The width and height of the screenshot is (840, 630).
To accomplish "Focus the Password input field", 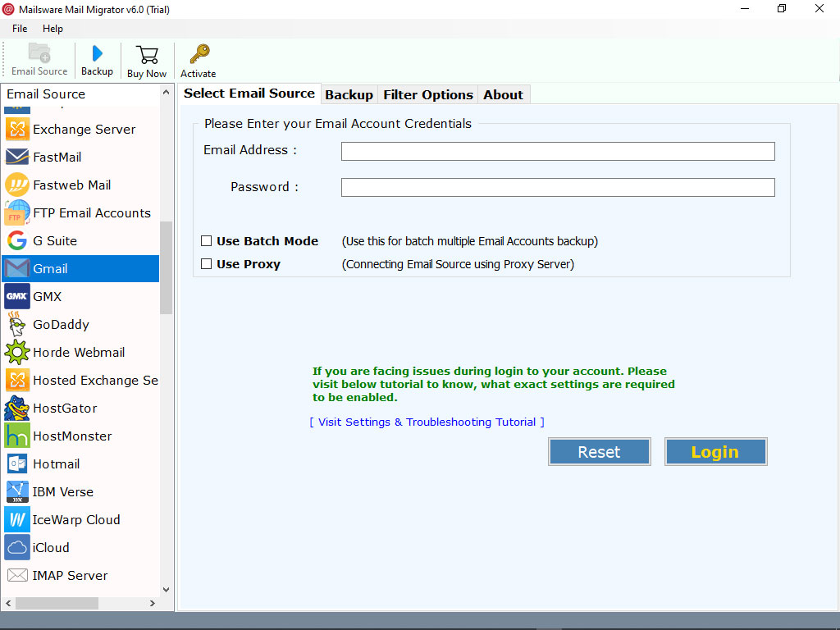I will tap(558, 188).
